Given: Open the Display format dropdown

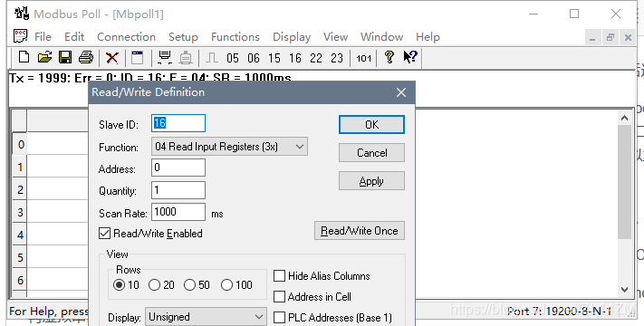Looking at the screenshot, I should 206,317.
